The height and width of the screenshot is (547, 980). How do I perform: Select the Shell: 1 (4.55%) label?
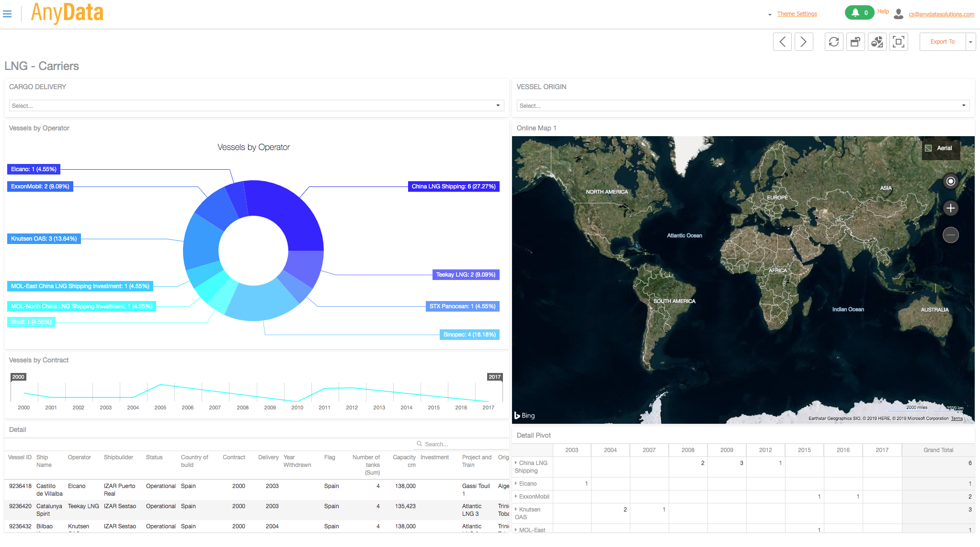coord(31,322)
